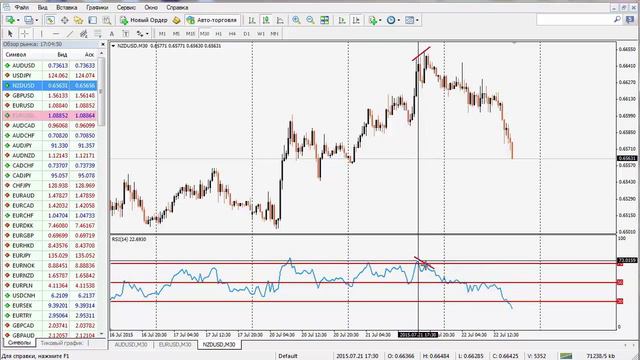Screen dimensions: 640x360
Task: Switch timeframe to H1
Action: coord(218,33)
